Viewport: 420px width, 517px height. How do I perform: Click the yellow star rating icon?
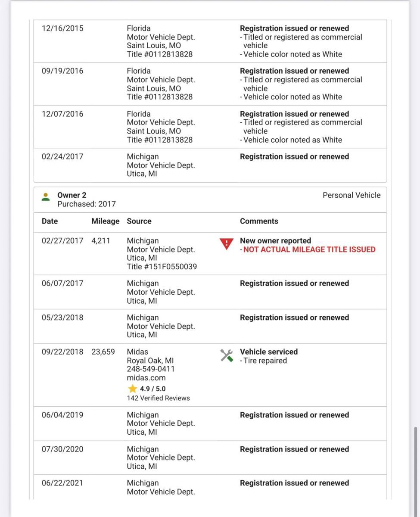click(133, 389)
